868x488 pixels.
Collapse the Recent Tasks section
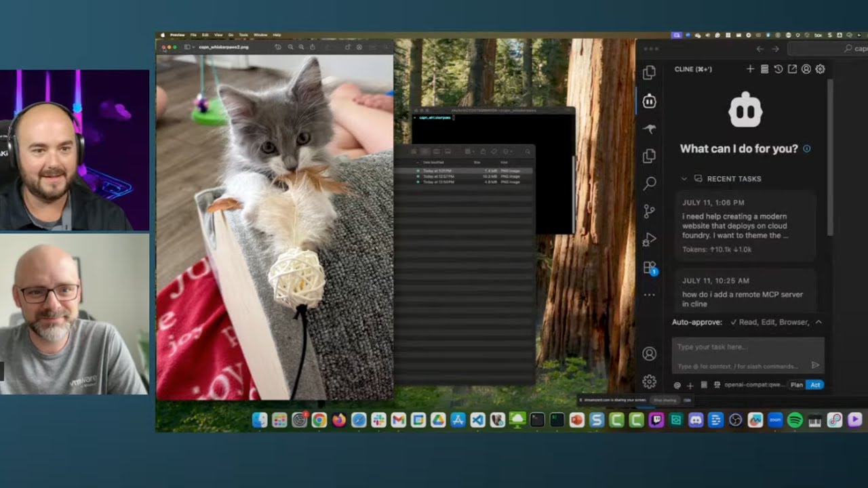684,179
